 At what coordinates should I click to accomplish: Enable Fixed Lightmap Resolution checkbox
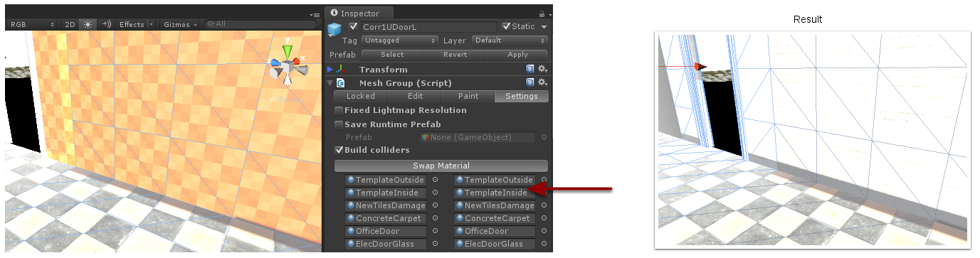339,110
